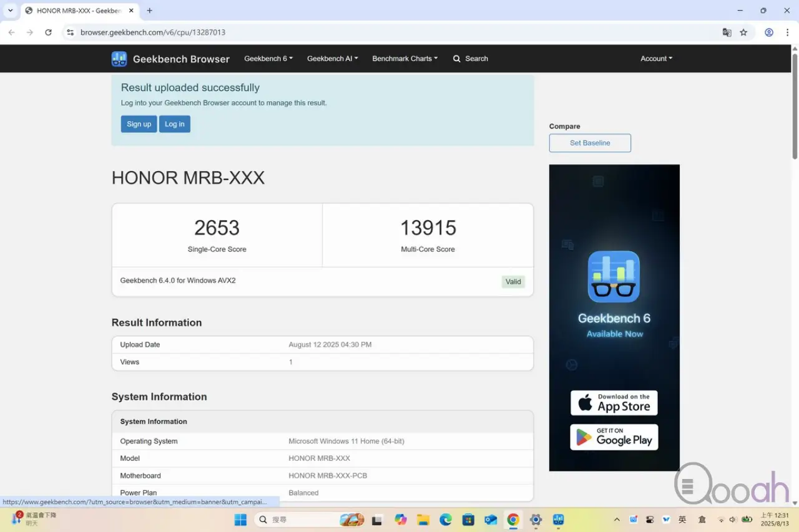
Task: Click the Set Baseline button
Action: coord(590,143)
